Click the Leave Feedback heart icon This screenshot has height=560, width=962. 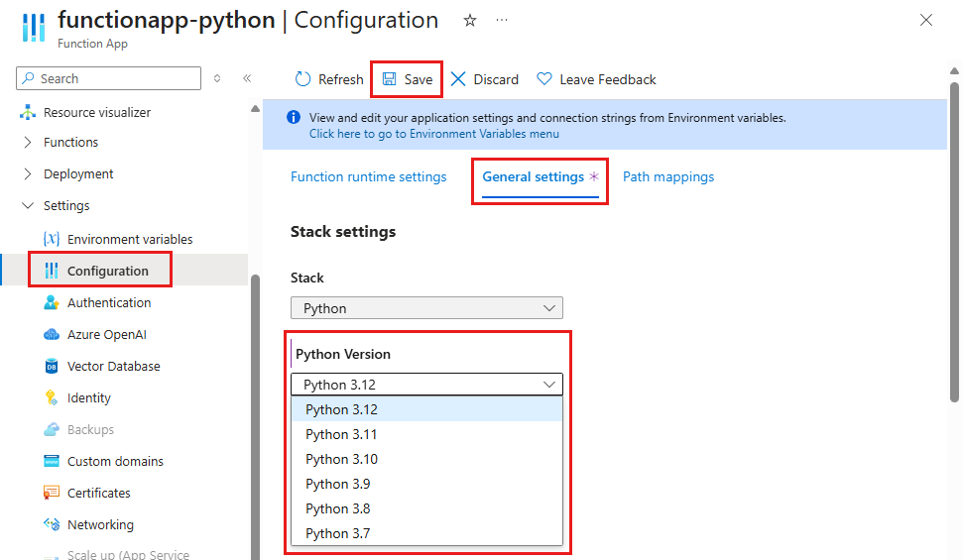(544, 78)
